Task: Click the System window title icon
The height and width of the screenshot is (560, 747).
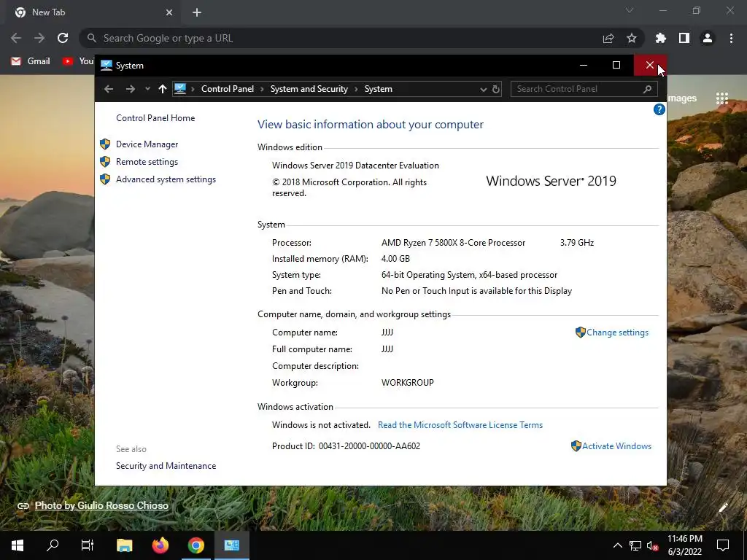Action: 107,65
